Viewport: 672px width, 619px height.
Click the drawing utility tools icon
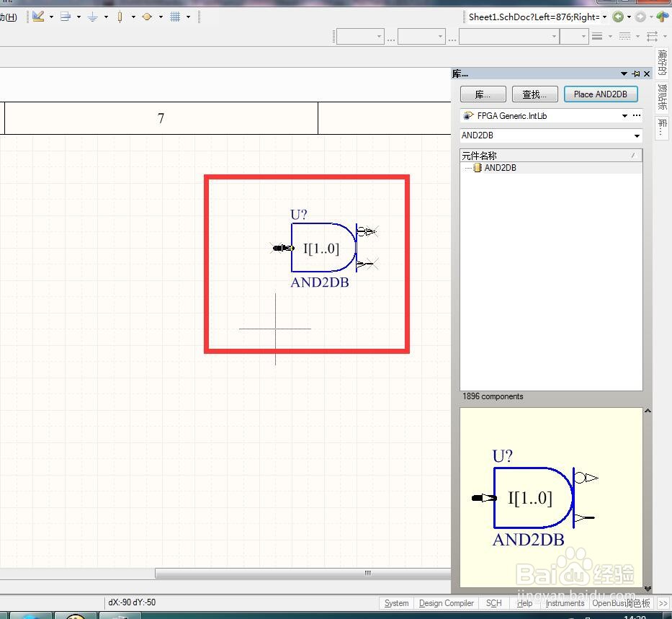[x=38, y=17]
